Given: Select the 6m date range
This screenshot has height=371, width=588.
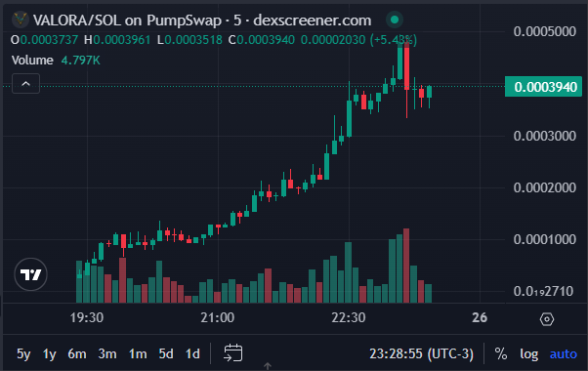Looking at the screenshot, I should 77,353.
